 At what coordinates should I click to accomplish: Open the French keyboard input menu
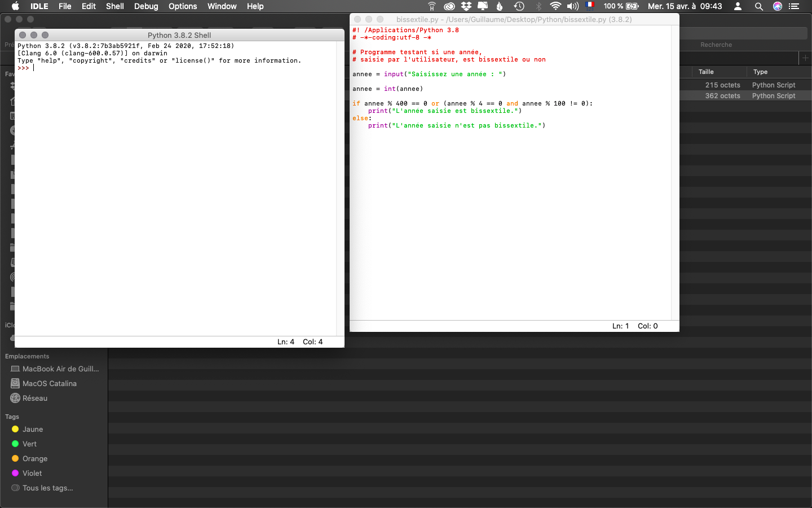[x=590, y=6]
